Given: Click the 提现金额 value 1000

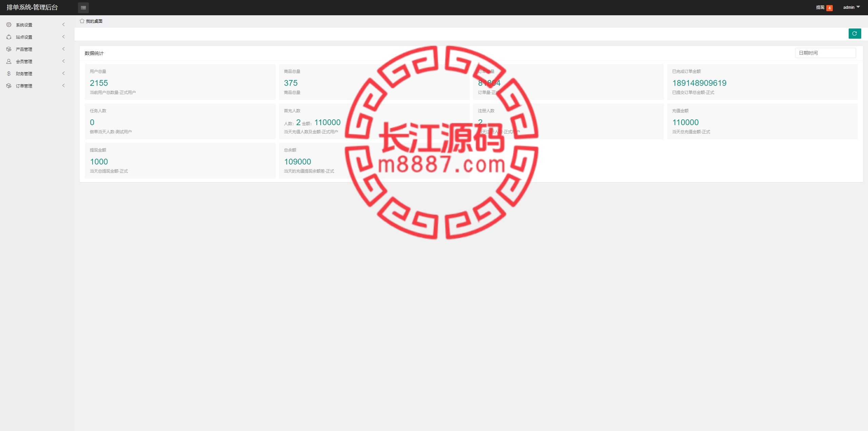Looking at the screenshot, I should click(x=99, y=162).
